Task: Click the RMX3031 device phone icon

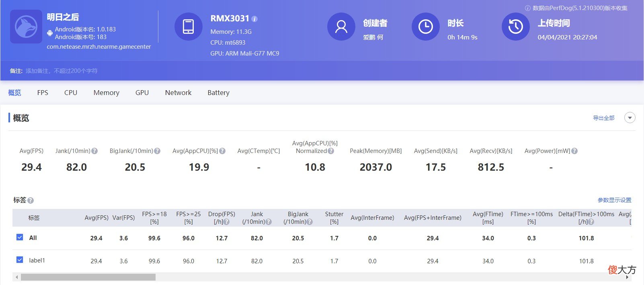Action: [188, 27]
